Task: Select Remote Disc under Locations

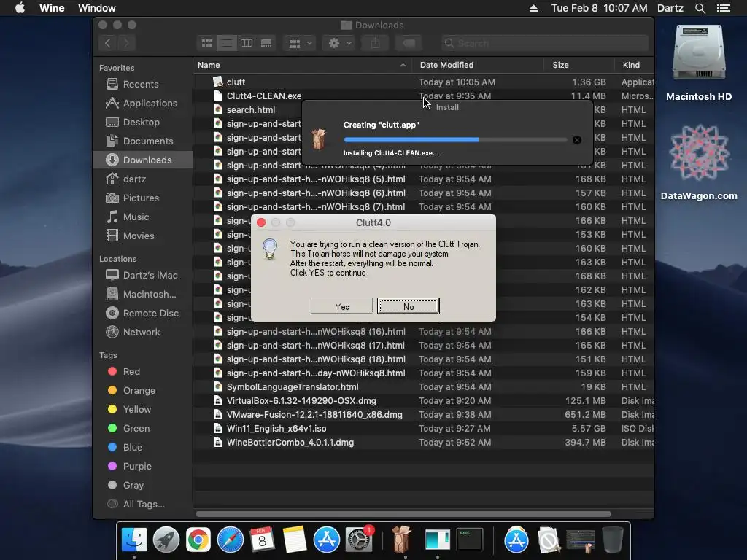Action: (142, 314)
